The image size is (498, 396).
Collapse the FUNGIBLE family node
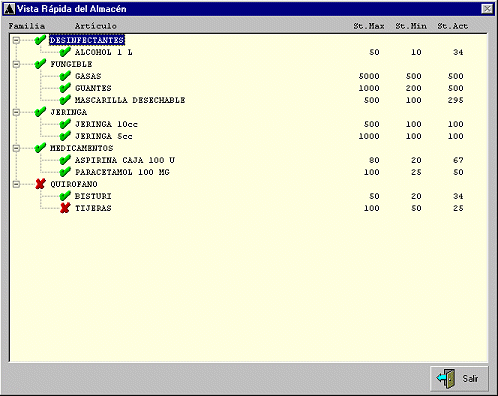click(16, 64)
